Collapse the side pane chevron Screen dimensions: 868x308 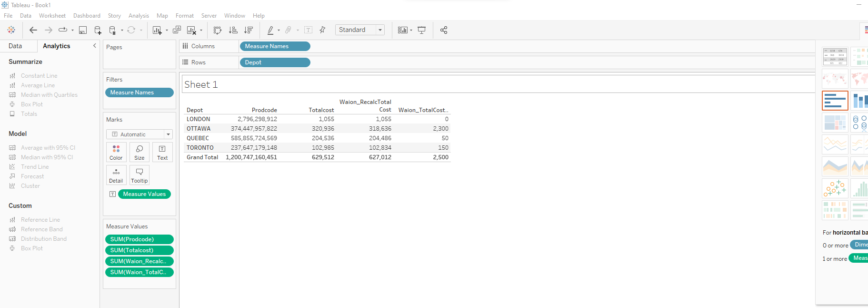coord(94,46)
